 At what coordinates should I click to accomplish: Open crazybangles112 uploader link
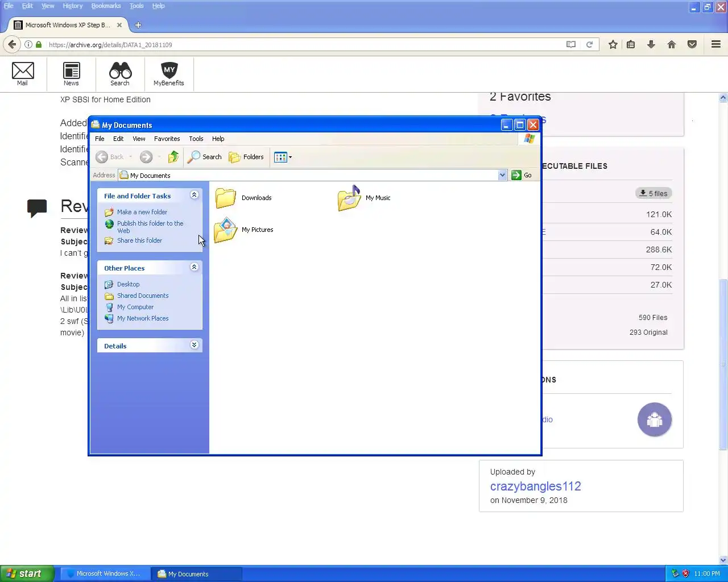(536, 487)
